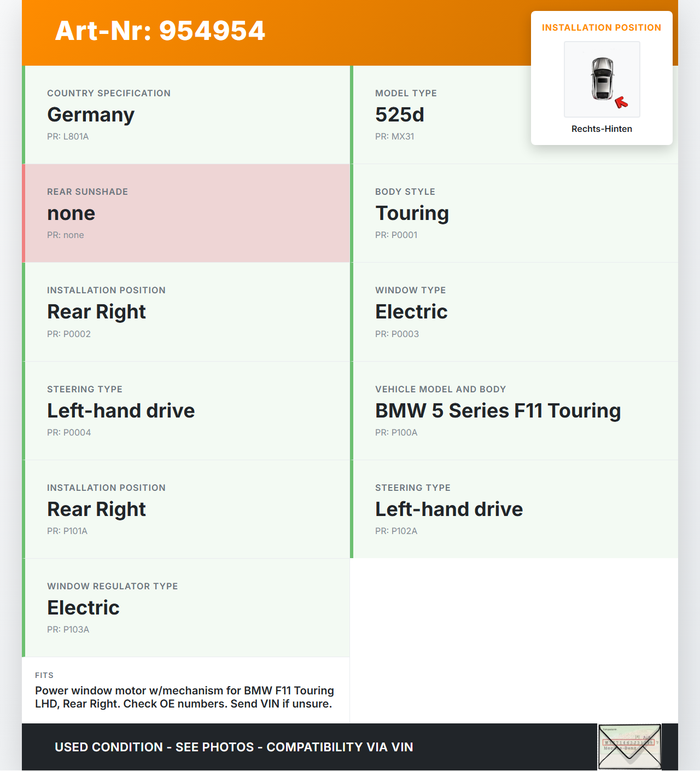The height and width of the screenshot is (771, 700).
Task: Select the Model Type 525d cell
Action: (x=437, y=115)
